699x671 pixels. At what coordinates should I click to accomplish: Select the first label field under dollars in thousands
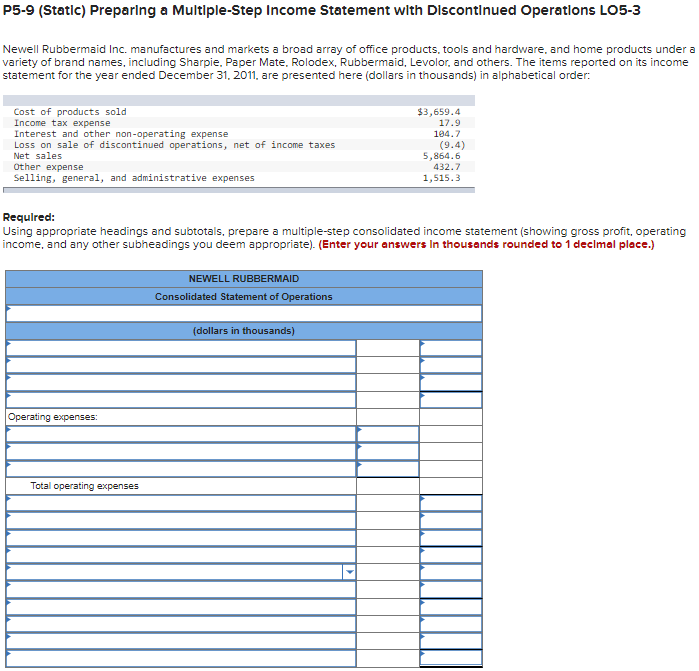(181, 348)
